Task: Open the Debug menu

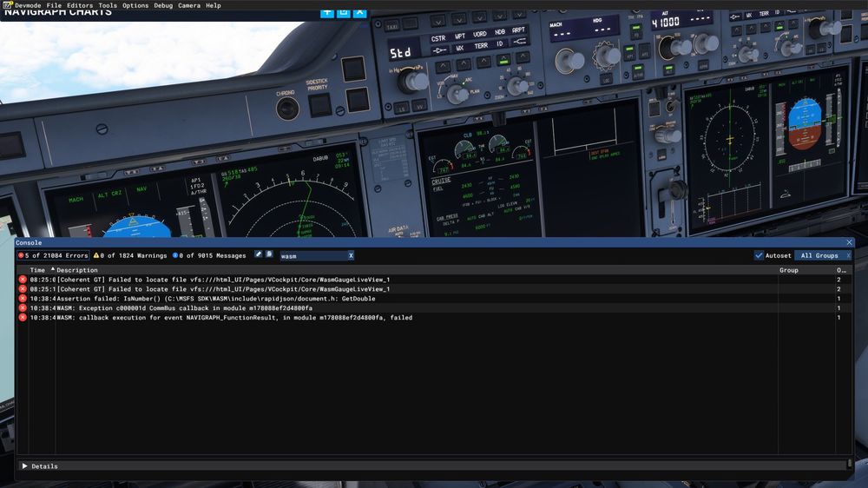Action: point(163,5)
